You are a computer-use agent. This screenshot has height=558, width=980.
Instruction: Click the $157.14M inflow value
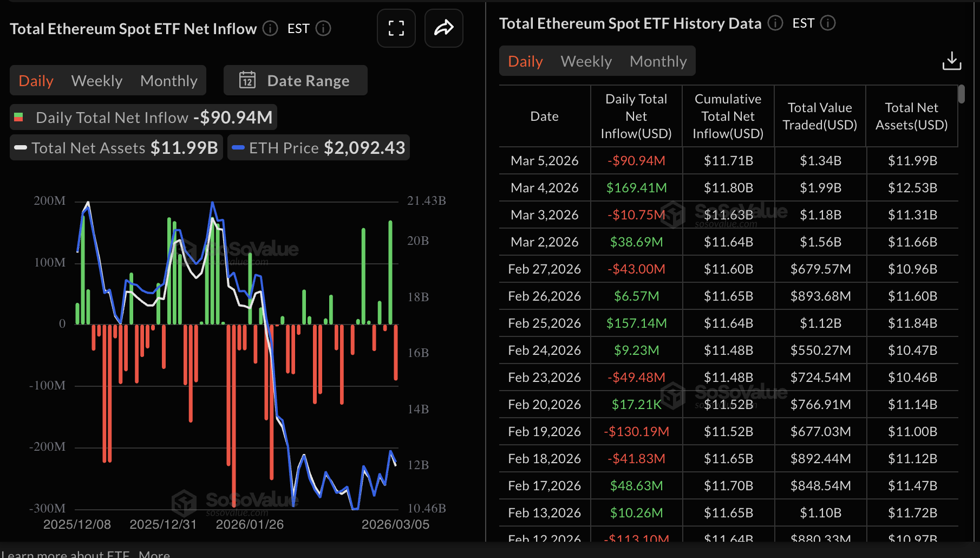point(636,323)
